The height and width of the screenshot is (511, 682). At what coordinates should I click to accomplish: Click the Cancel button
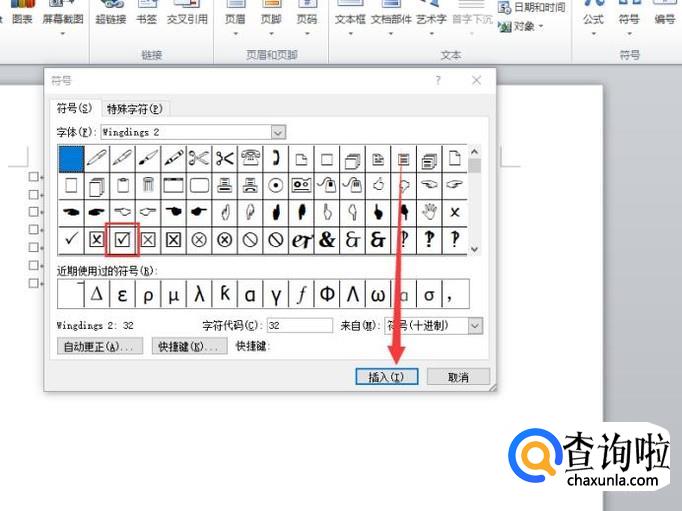tap(458, 377)
